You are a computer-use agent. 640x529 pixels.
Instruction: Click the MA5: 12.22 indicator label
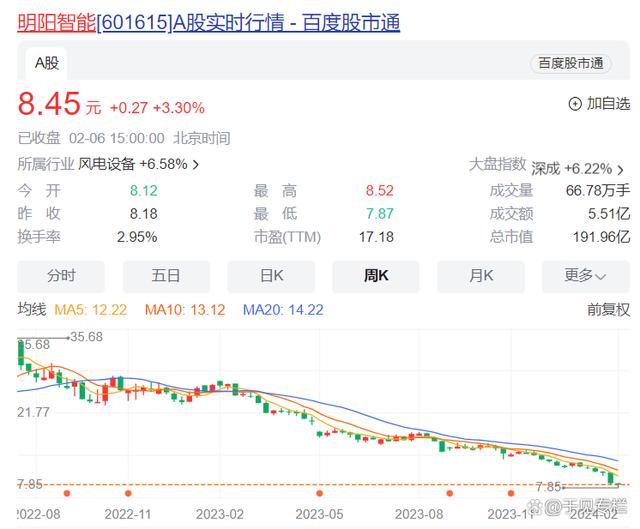click(x=91, y=310)
